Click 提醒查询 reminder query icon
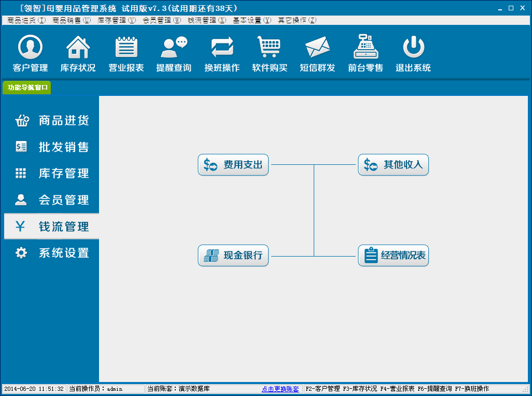532x396 pixels. (x=174, y=48)
